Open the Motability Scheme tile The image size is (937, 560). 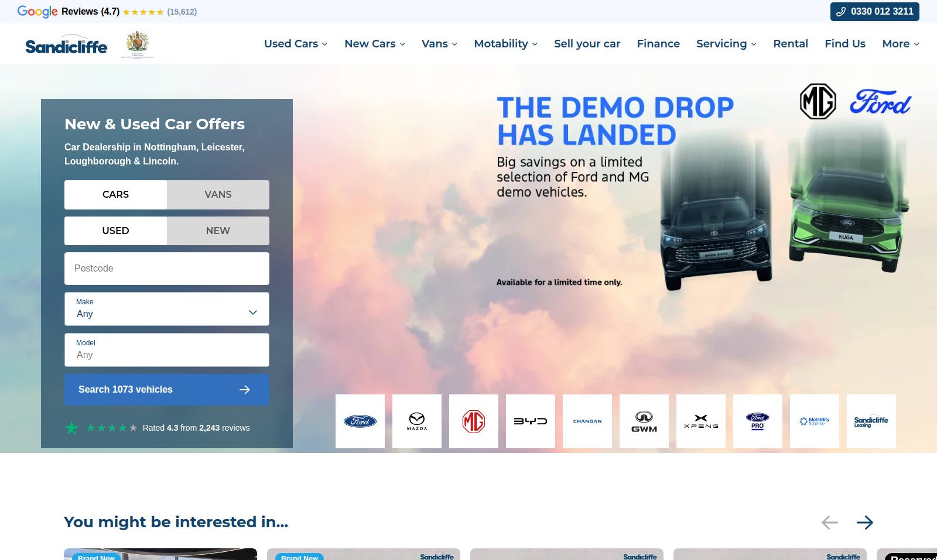815,421
